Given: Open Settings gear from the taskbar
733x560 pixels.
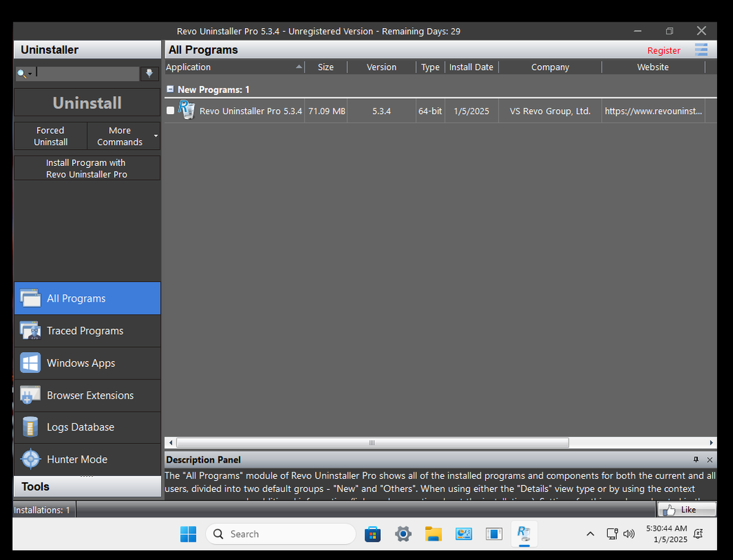Looking at the screenshot, I should pos(403,534).
